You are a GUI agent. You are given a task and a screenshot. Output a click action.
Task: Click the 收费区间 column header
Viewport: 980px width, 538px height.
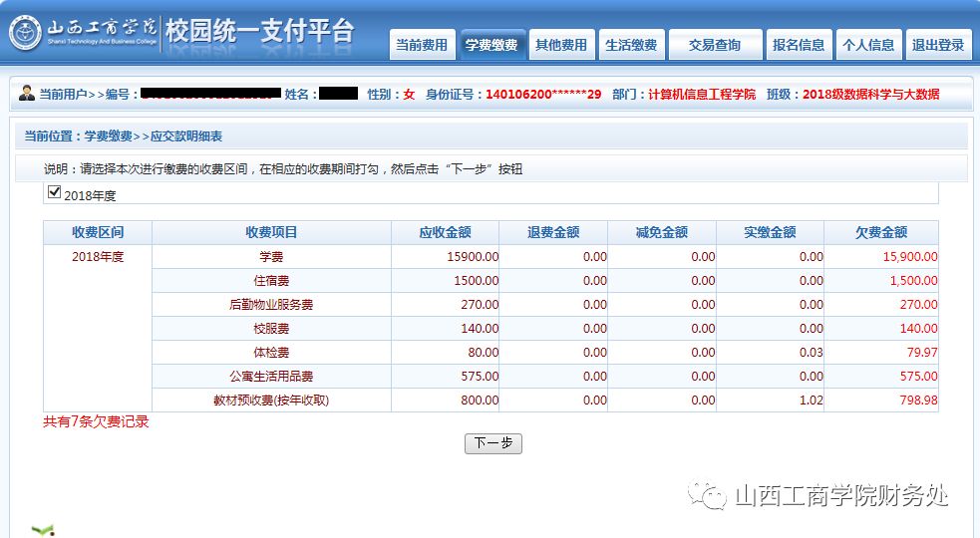[x=98, y=232]
